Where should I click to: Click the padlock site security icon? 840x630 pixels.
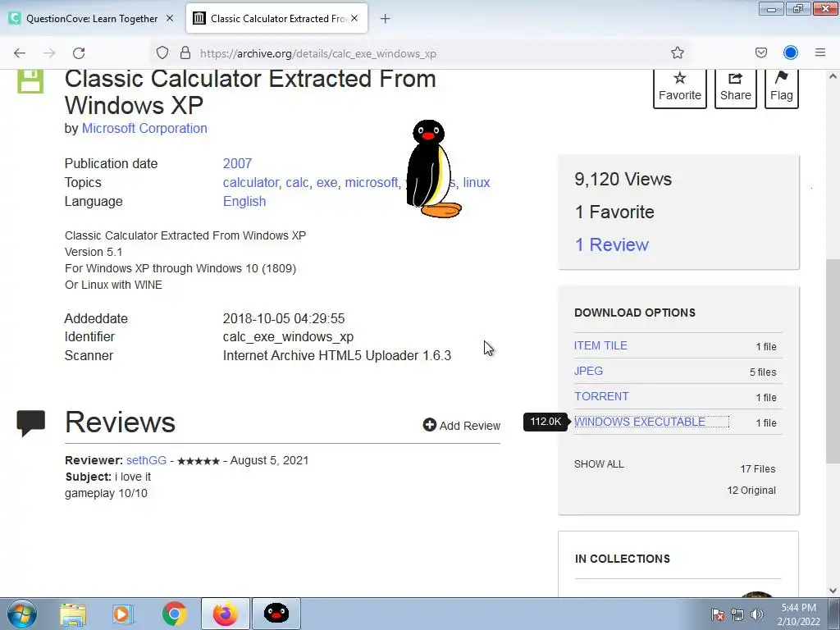point(185,53)
